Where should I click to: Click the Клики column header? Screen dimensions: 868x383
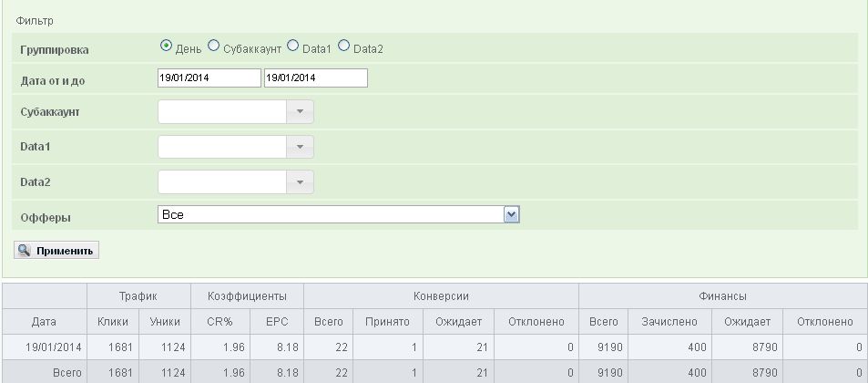point(113,322)
